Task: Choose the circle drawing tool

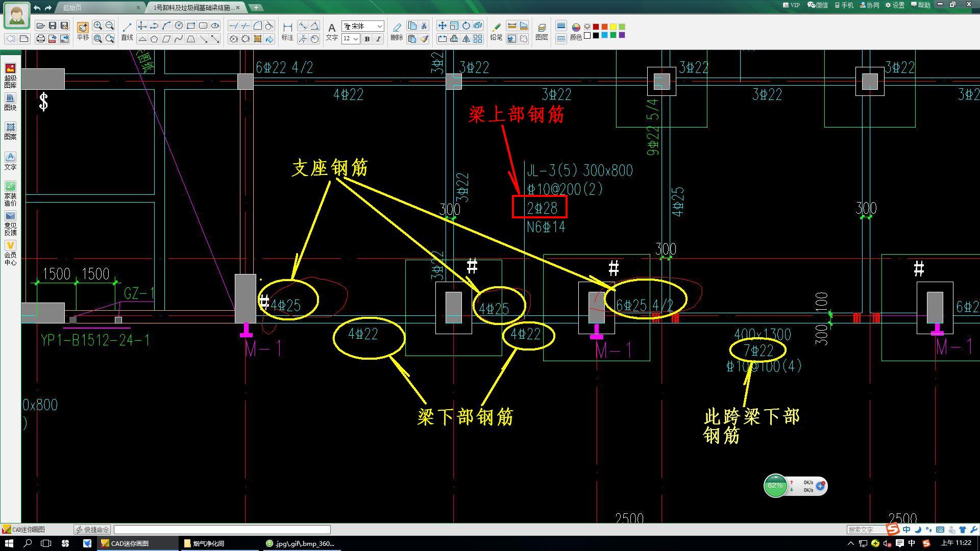Action: click(179, 26)
